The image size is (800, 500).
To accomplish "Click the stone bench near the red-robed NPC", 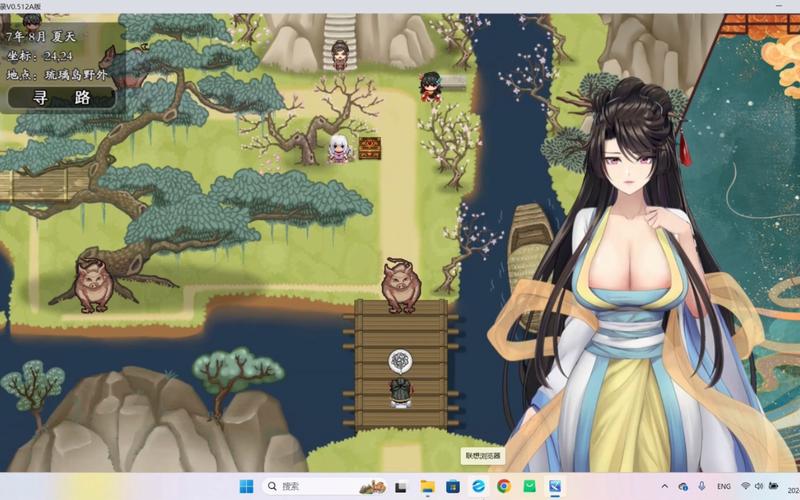I will tap(453, 82).
